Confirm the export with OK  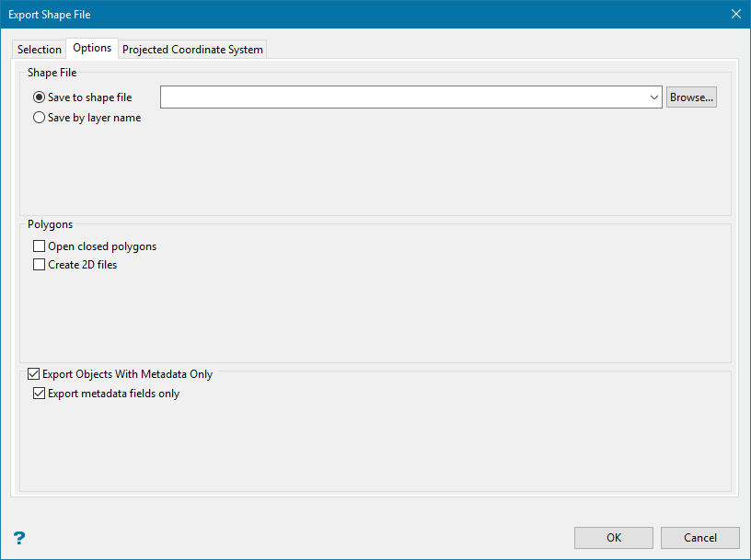(x=613, y=538)
